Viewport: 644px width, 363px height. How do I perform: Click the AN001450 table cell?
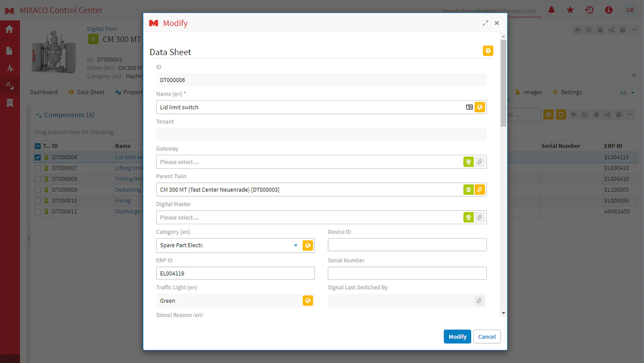617,212
